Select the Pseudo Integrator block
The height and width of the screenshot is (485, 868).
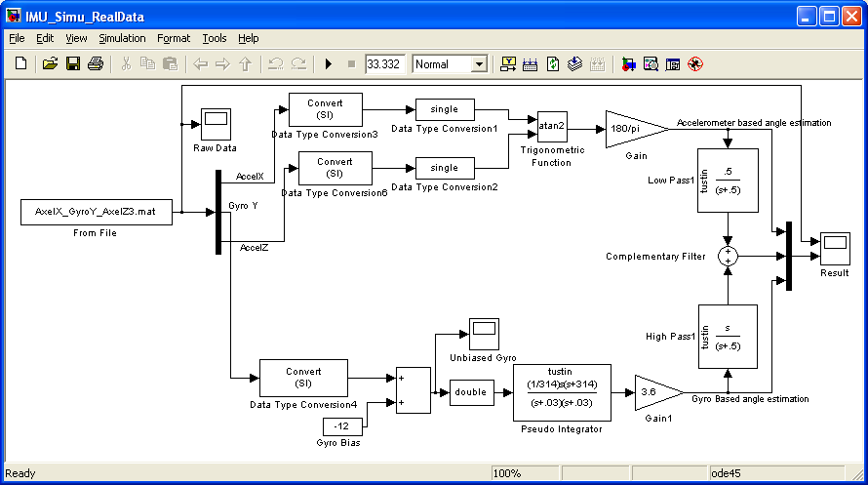tap(562, 392)
